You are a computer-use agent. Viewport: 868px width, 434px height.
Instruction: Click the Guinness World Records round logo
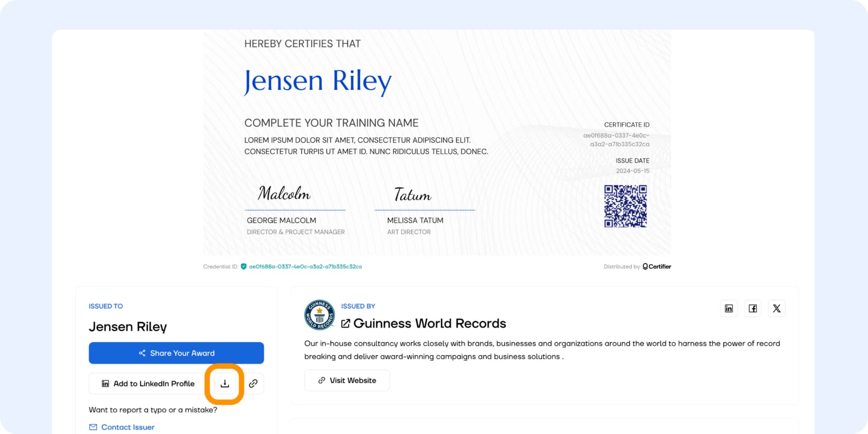pyautogui.click(x=319, y=315)
